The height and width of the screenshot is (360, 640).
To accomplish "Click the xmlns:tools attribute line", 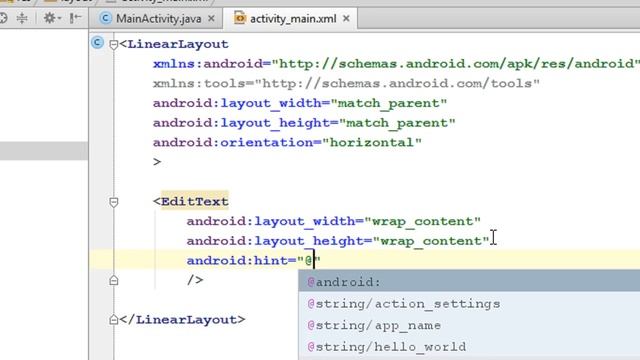I will pos(346,83).
